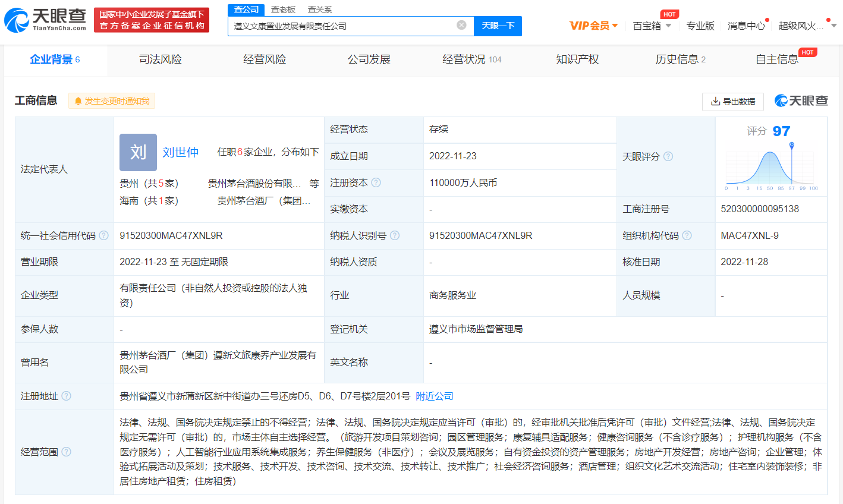Open the 附近公司 nearby companies link
Screen dimensions: 843x504
435,396
